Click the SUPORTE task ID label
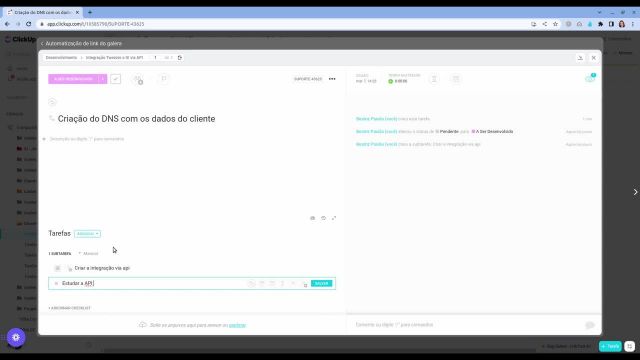This screenshot has height=360, width=640. (x=308, y=79)
